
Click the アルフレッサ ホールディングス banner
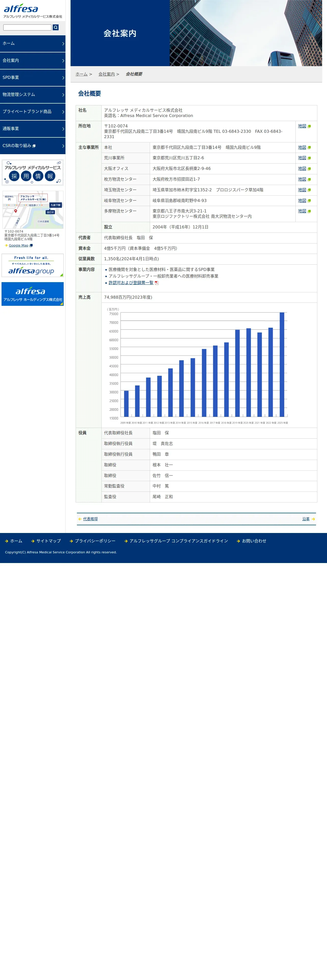[33, 294]
